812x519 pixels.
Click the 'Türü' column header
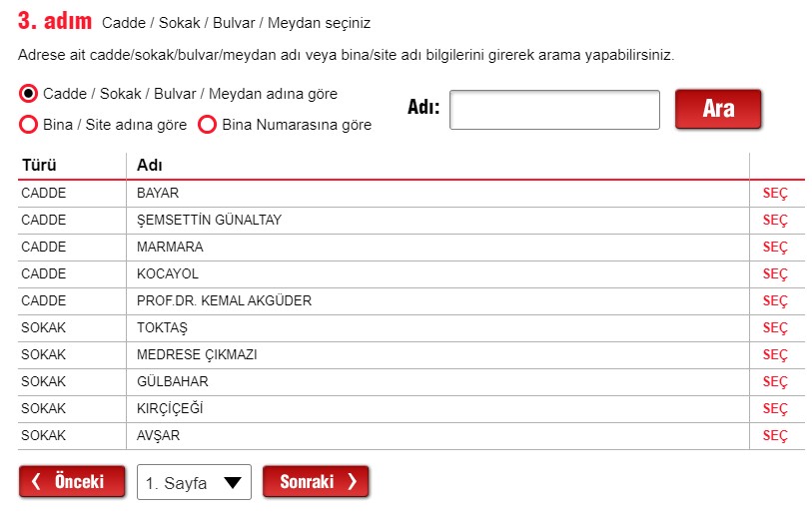[x=38, y=165]
